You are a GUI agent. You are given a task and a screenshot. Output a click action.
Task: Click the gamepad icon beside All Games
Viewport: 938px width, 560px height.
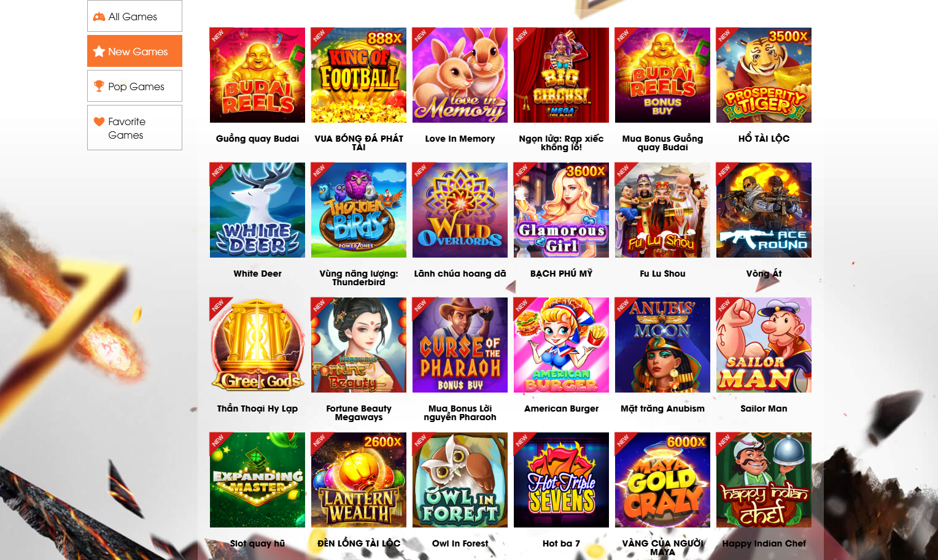99,17
